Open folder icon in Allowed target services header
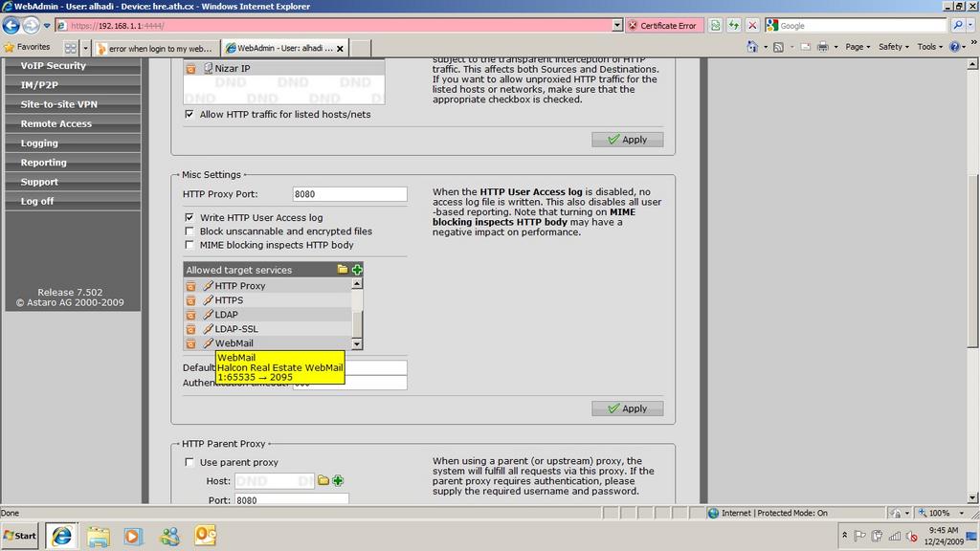 point(343,270)
